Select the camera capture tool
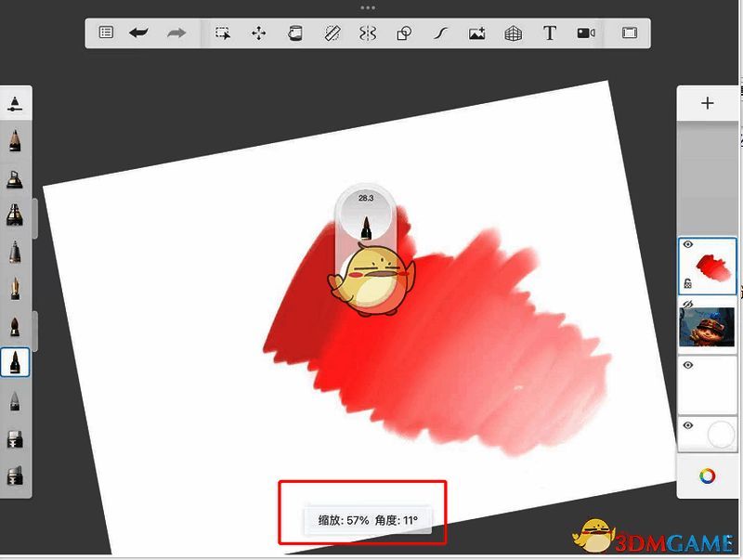Screen dimensions: 743x560 tap(587, 32)
